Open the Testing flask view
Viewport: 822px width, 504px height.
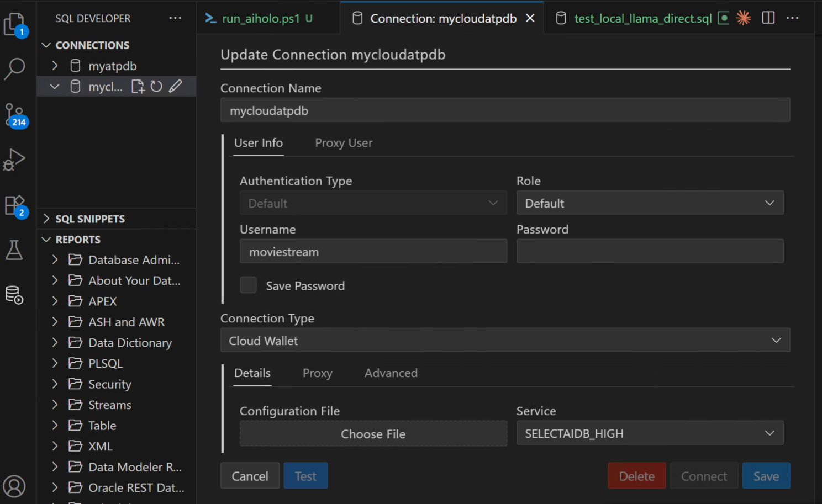[15, 250]
